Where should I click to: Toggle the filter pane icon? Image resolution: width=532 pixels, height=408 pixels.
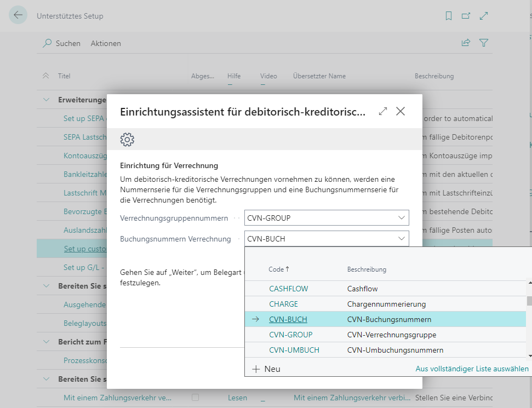coord(484,43)
